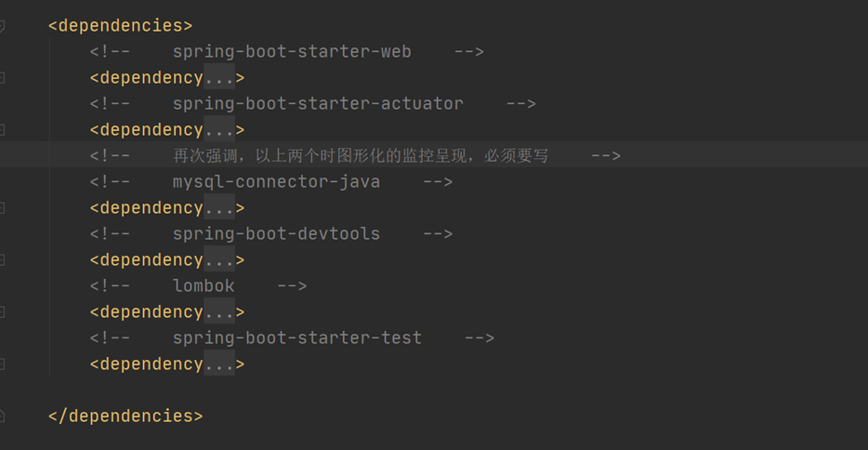
Task: Unfold the dependency ellipsis under the spring-boot-devtools comment
Action: pyautogui.click(x=219, y=259)
